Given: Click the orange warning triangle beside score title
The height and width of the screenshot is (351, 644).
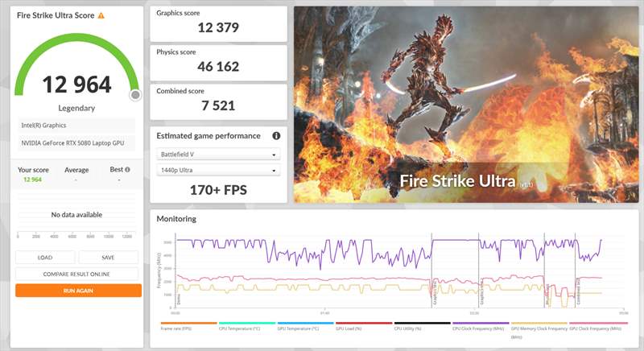Looking at the screenshot, I should 101,15.
